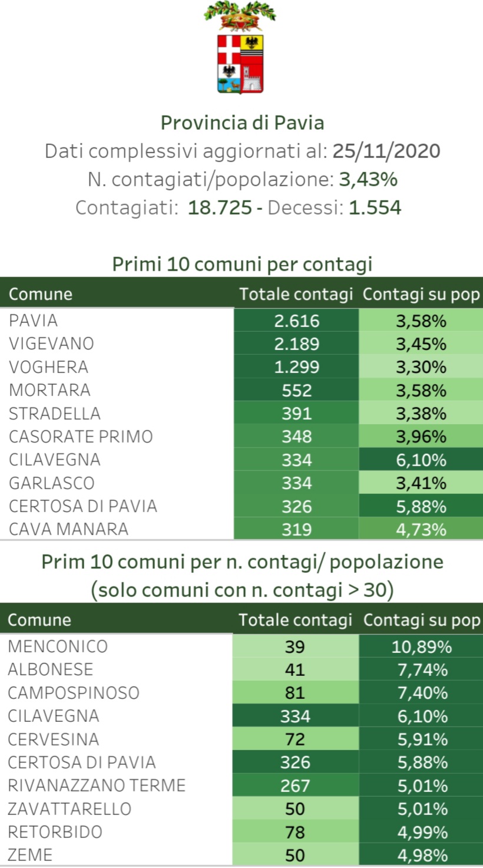The height and width of the screenshot is (868, 483).
Task: Click Totale contagi header in first table
Action: point(296,294)
